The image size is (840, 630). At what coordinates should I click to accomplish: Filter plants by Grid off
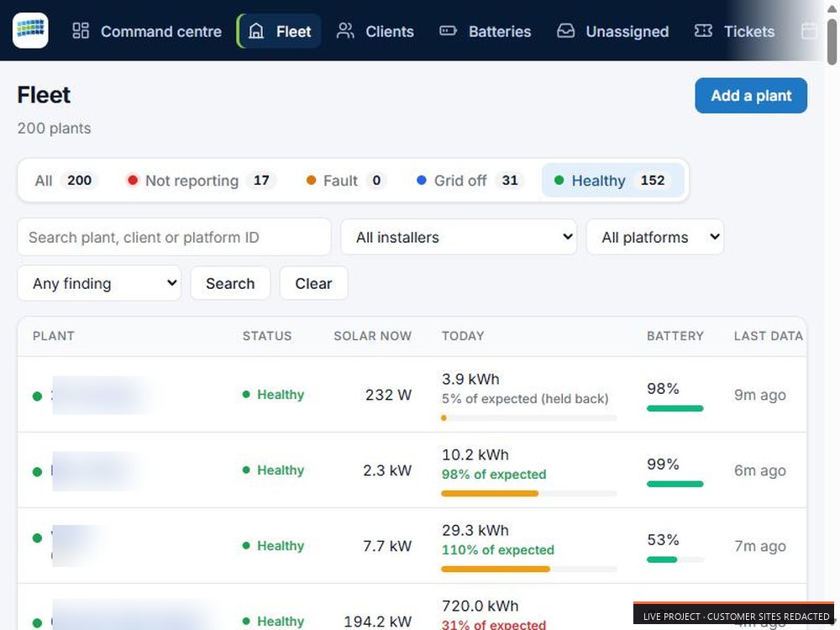pyautogui.click(x=470, y=181)
